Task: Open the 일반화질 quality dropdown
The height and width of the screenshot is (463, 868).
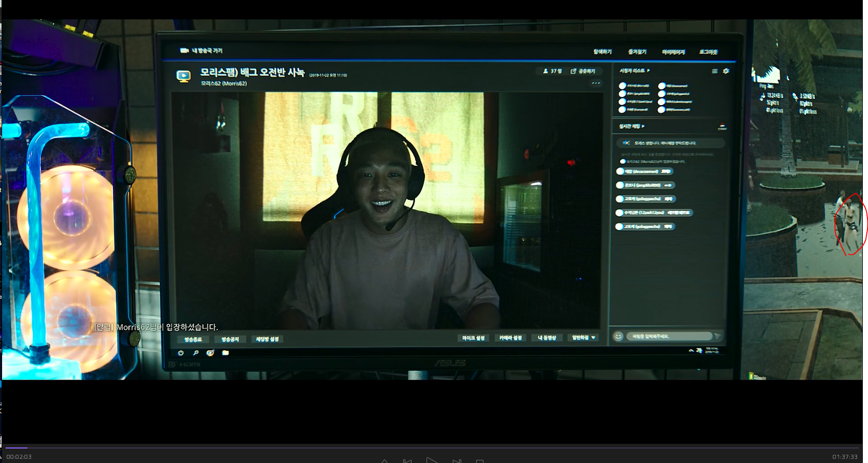Action: tap(583, 338)
